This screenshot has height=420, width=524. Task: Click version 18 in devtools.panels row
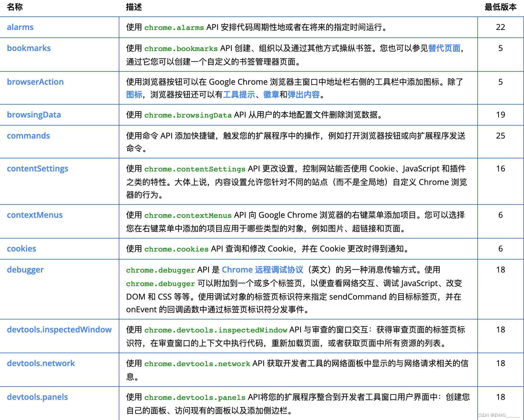coord(501,397)
